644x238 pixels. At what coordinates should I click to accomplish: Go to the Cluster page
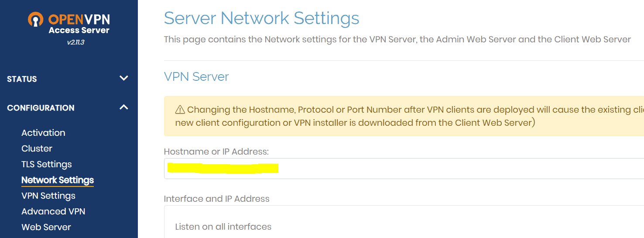click(x=37, y=148)
